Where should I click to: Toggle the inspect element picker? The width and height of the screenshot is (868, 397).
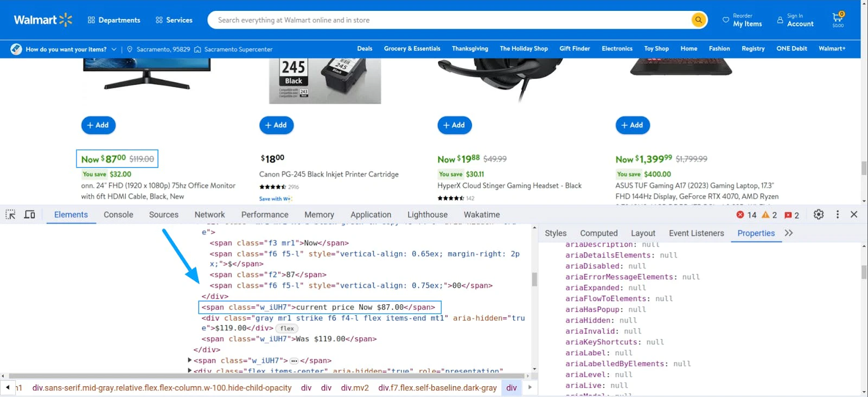[x=10, y=215]
